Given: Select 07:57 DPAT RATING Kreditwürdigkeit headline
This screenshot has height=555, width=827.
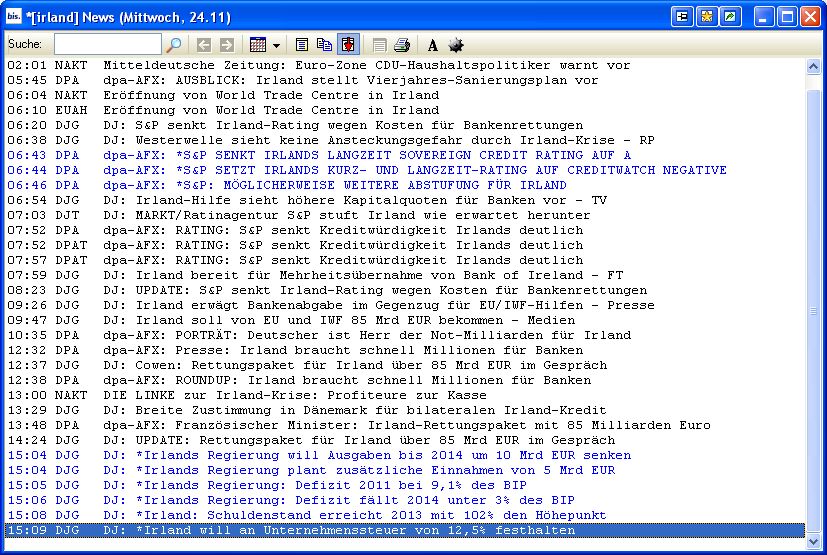Looking at the screenshot, I should click(405, 260).
